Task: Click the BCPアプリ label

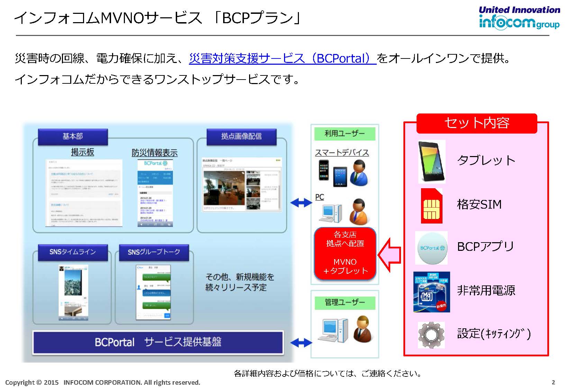Action: (485, 246)
